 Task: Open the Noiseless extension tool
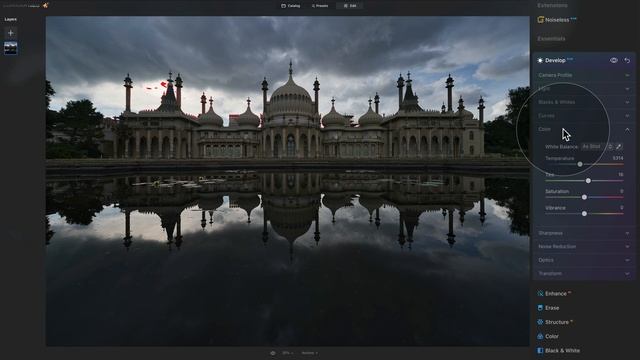pyautogui.click(x=557, y=20)
